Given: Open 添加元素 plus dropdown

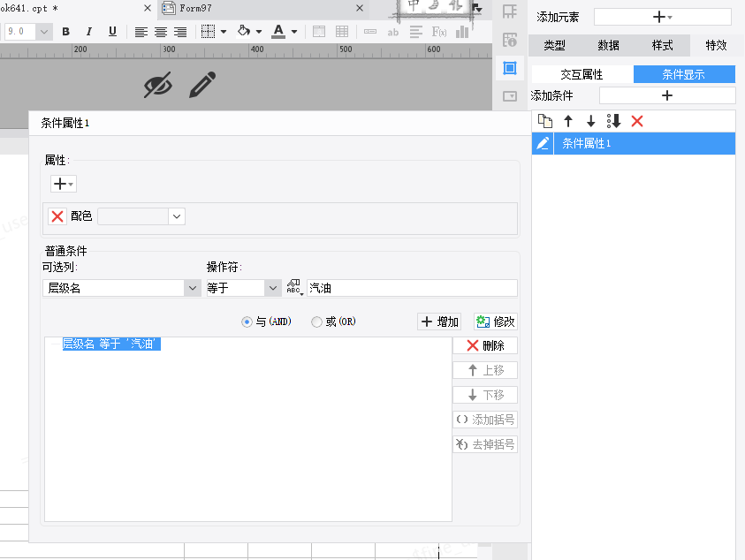Looking at the screenshot, I should (x=662, y=17).
